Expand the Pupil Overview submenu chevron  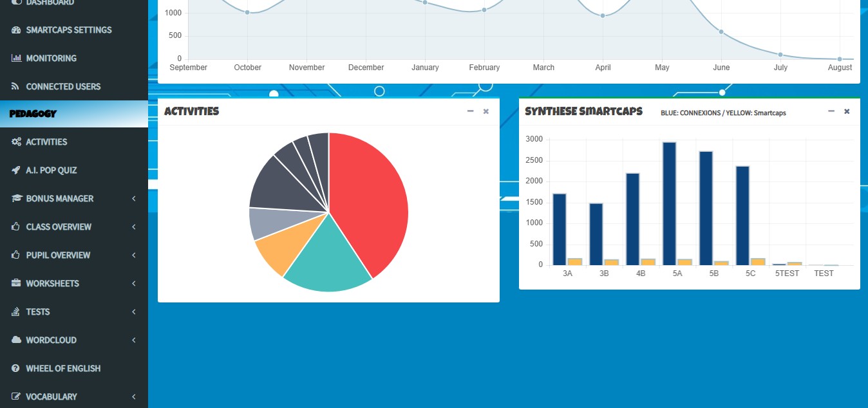[x=133, y=255]
